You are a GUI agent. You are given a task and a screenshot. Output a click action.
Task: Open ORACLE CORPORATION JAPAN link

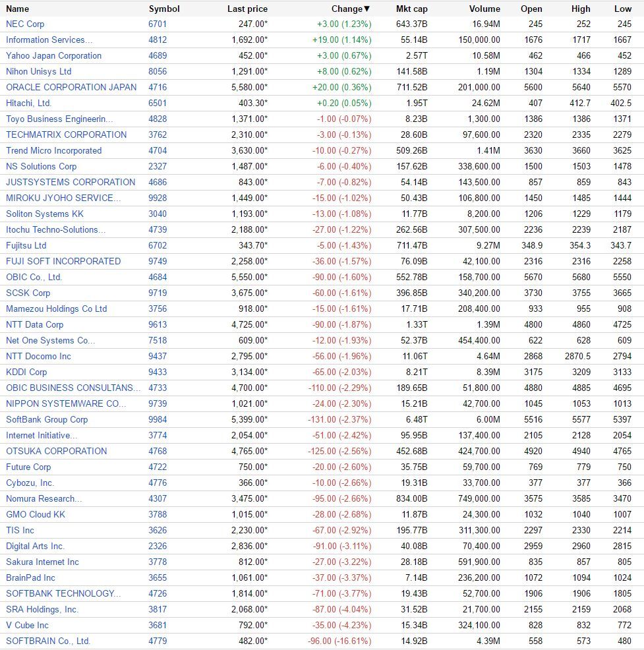71,87
